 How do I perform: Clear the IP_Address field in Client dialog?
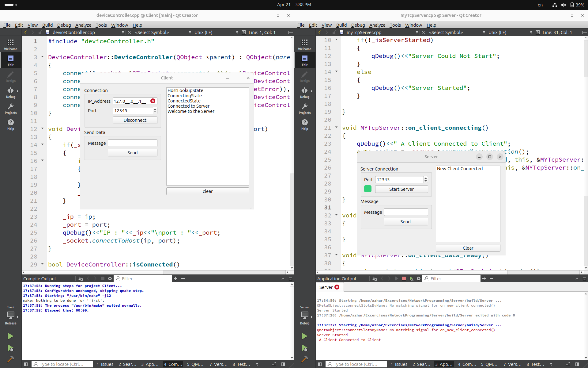[x=153, y=101]
